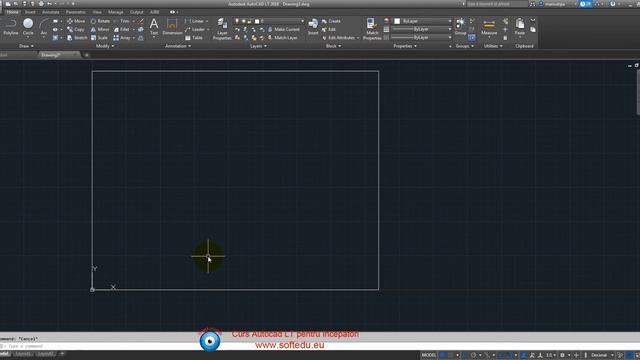Click the Group tool
Image resolution: width=640 pixels, height=360 pixels.
pyautogui.click(x=460, y=27)
